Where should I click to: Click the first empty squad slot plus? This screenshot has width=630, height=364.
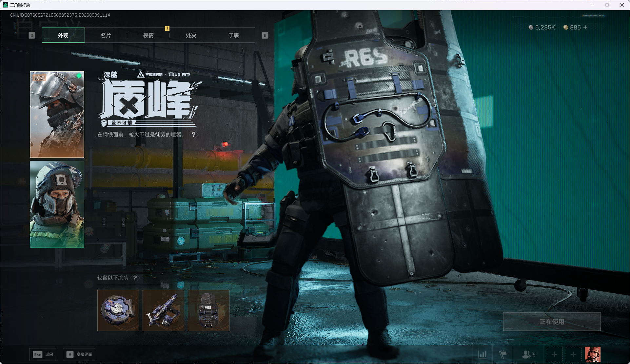554,355
